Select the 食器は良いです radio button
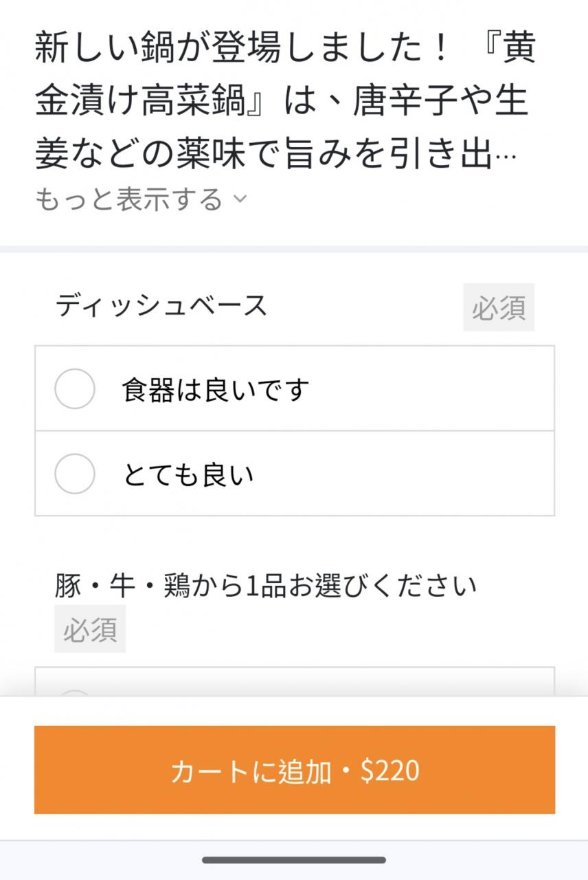588x880 pixels. pyautogui.click(x=74, y=389)
